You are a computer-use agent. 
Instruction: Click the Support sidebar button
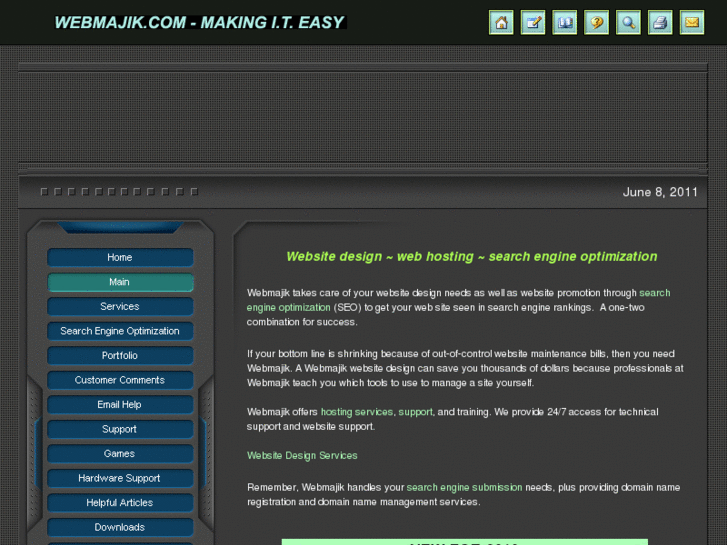point(120,430)
